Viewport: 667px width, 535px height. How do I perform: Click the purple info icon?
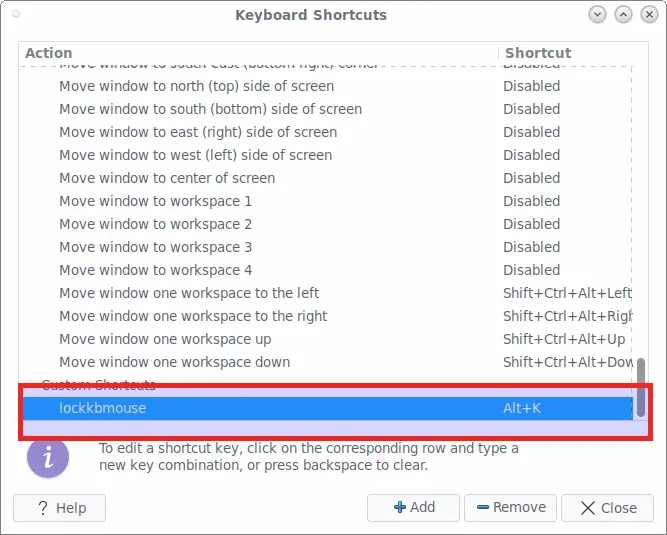tap(48, 457)
